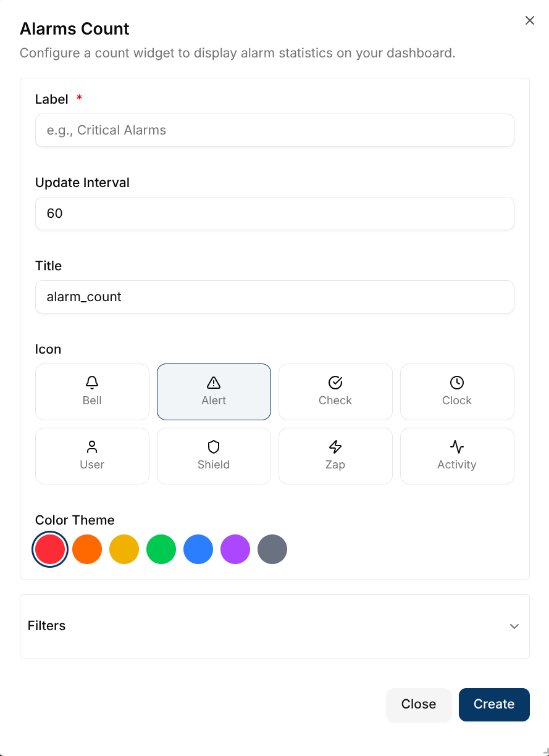Image resolution: width=549 pixels, height=756 pixels.
Task: Choose the User icon option
Action: point(92,456)
